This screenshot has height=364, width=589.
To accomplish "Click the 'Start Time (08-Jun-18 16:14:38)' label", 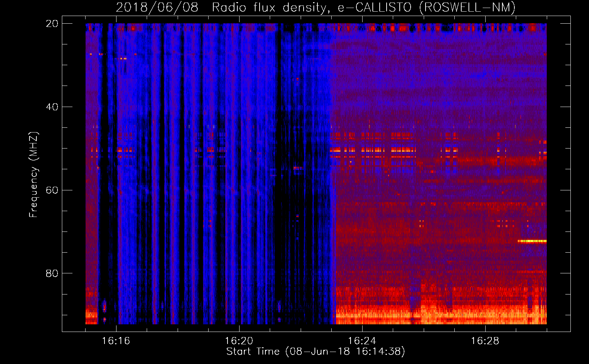I will click(316, 352).
